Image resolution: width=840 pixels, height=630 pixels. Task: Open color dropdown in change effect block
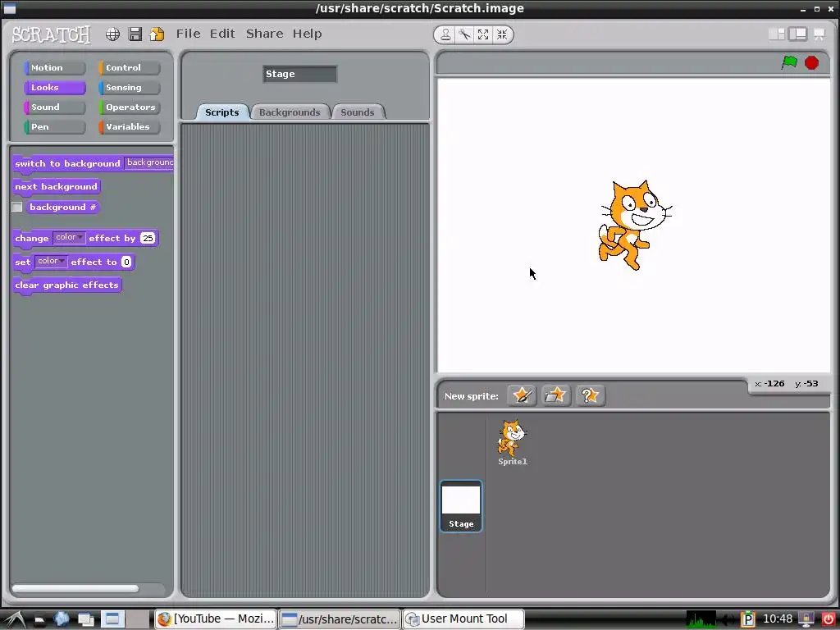tap(69, 237)
